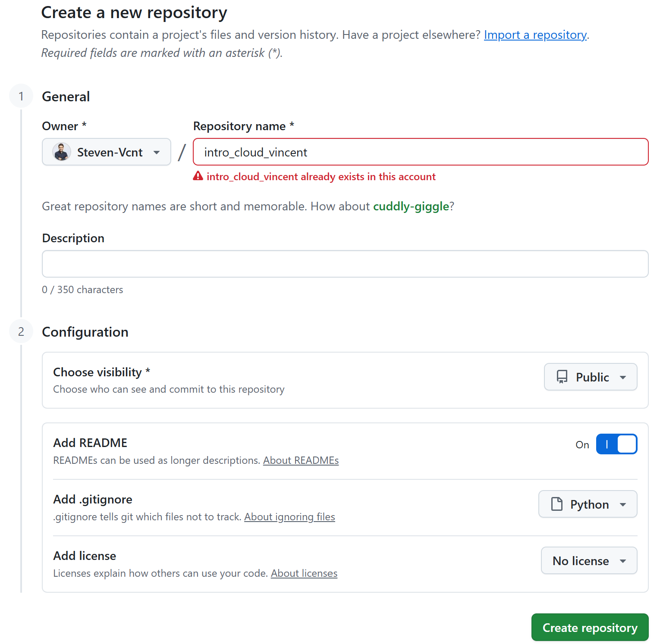
Task: Use the suggested name cuddly-giggle
Action: tap(411, 206)
